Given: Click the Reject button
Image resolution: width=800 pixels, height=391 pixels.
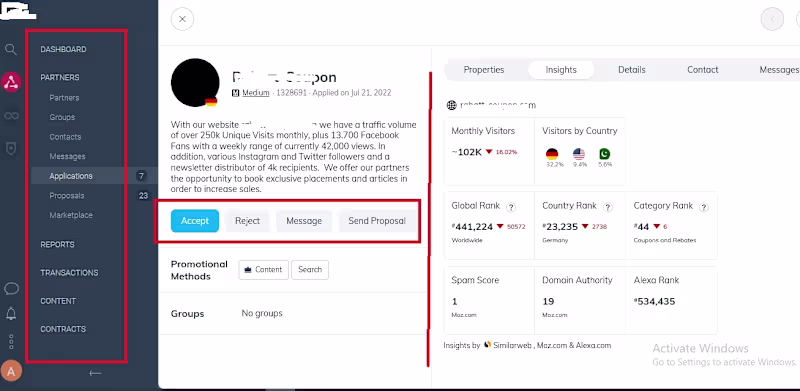Looking at the screenshot, I should coord(247,221).
